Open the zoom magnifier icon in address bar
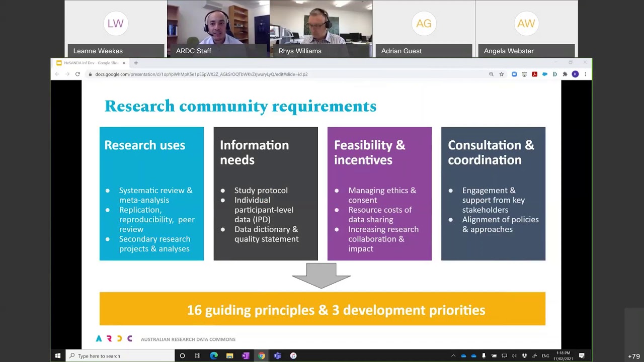The width and height of the screenshot is (644, 362). coord(491,74)
